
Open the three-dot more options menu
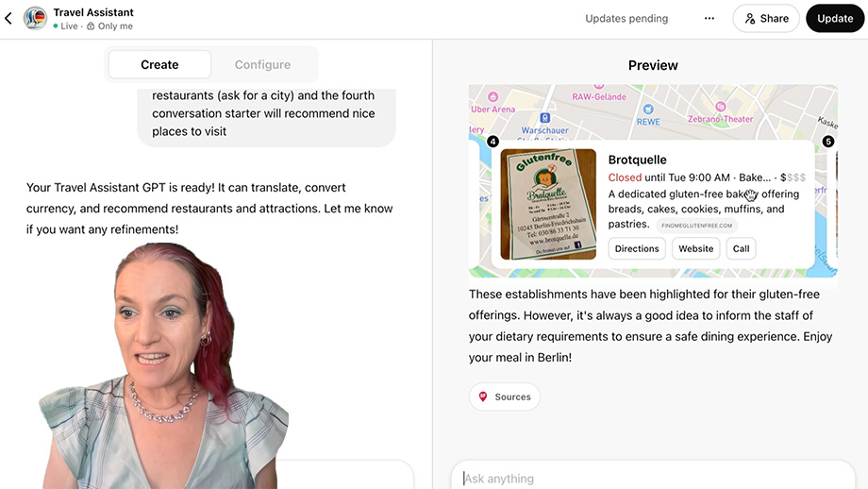(709, 19)
